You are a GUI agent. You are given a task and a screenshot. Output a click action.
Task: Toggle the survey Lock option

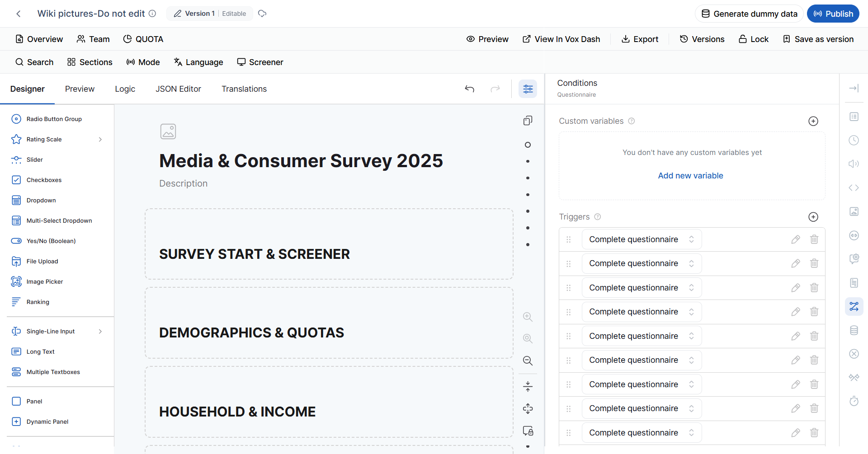tap(754, 39)
